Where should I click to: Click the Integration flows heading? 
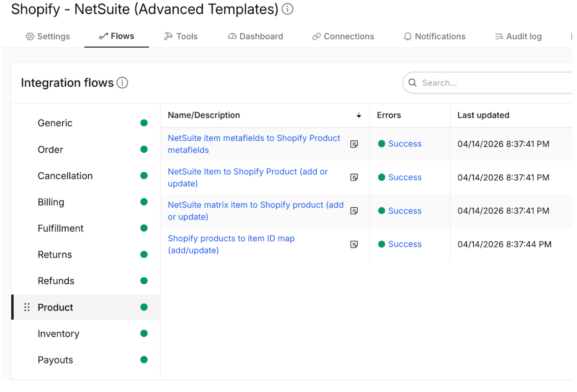point(67,83)
